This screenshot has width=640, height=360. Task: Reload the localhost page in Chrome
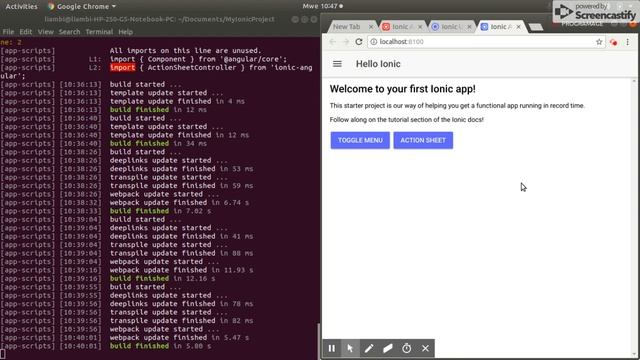359,42
